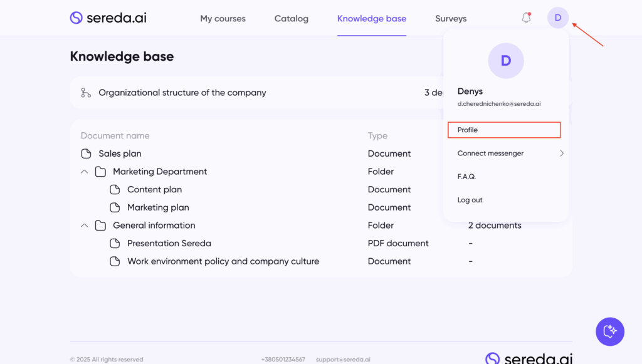Open the Catalog tab
The height and width of the screenshot is (364, 642).
pyautogui.click(x=291, y=19)
